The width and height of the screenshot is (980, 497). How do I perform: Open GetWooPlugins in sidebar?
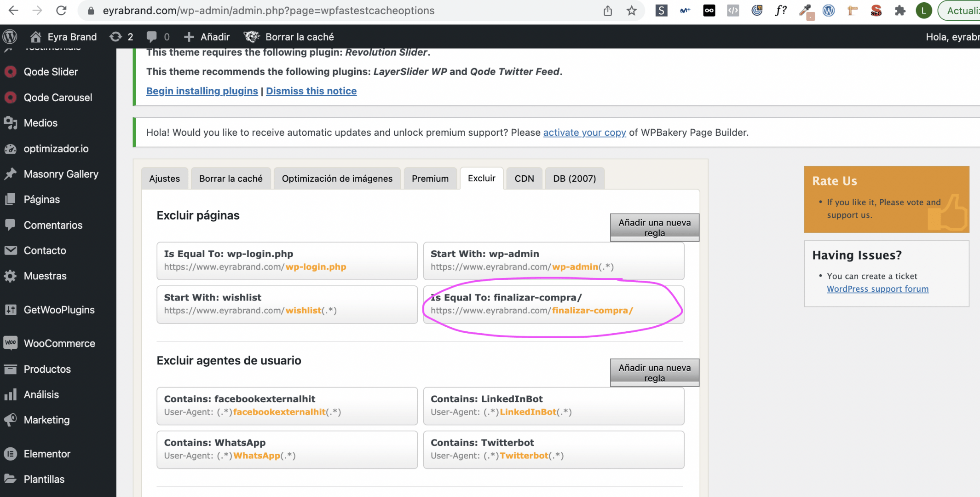click(x=59, y=310)
